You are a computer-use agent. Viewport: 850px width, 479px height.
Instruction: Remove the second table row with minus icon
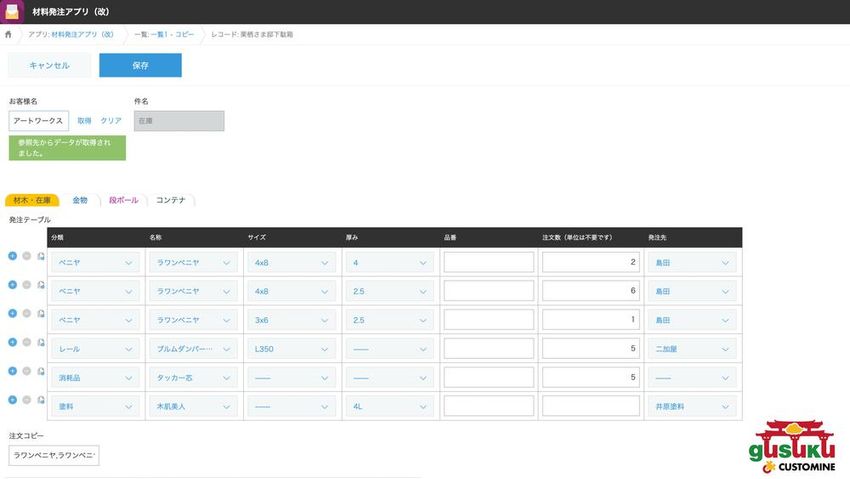[x=27, y=285]
